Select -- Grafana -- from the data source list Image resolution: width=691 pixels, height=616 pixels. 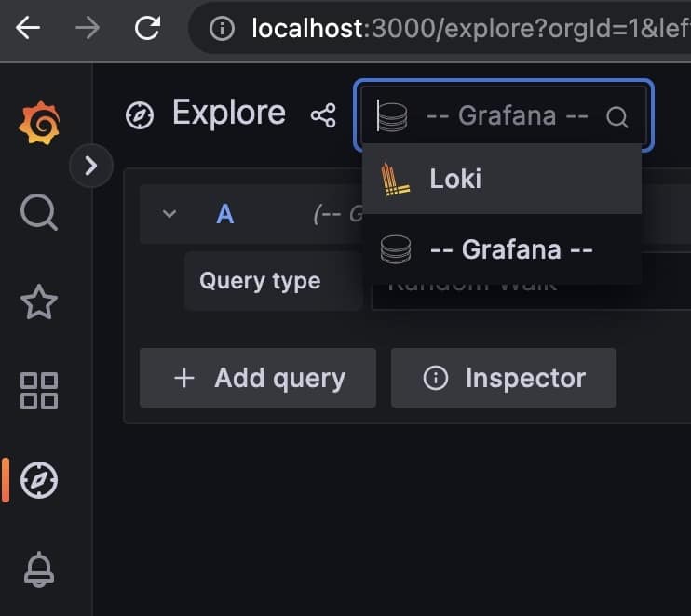[x=502, y=249]
